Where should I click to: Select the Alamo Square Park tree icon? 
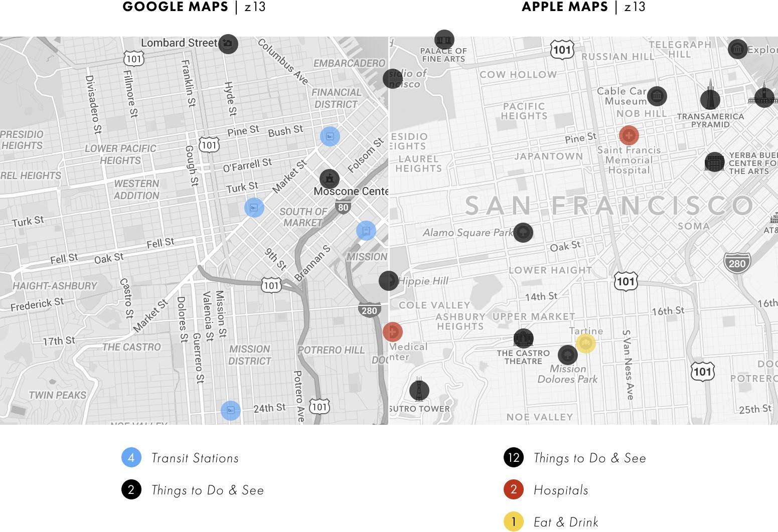[x=523, y=233]
